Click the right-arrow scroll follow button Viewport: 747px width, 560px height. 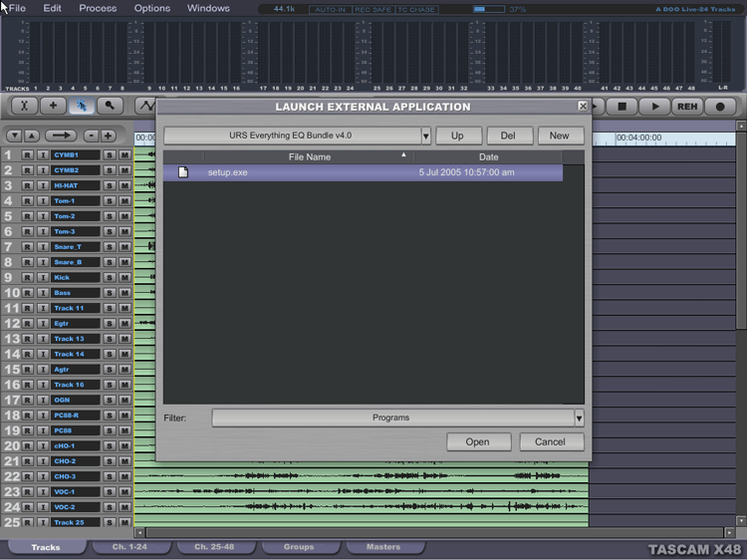(61, 136)
